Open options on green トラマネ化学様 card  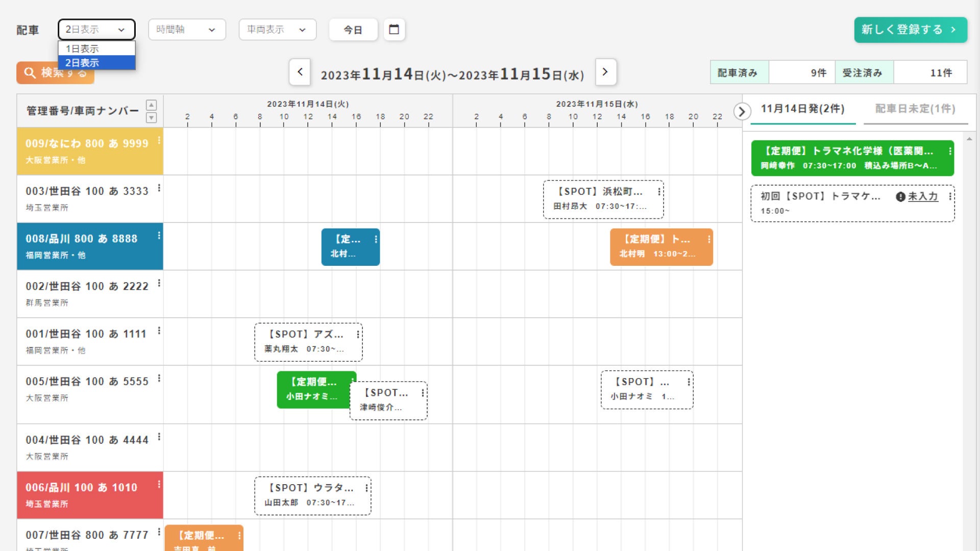click(950, 151)
